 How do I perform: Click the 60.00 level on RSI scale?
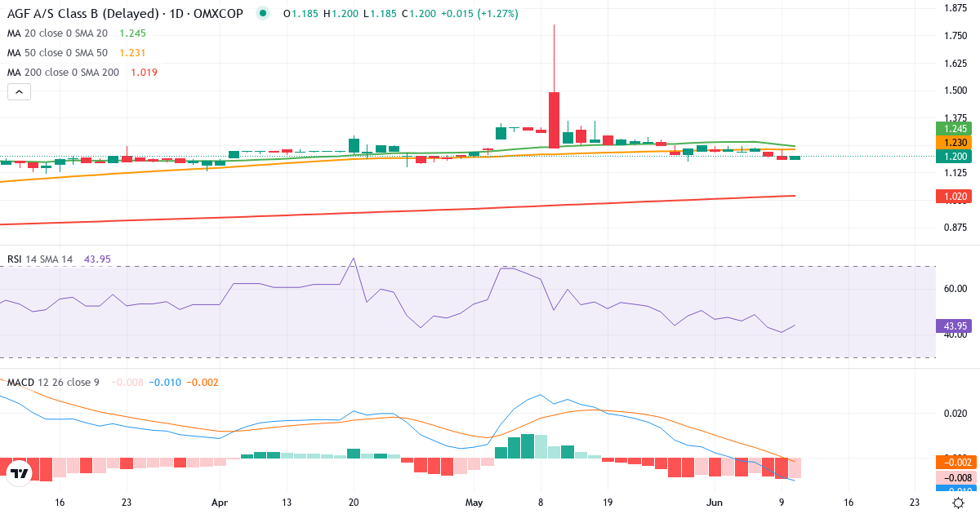pyautogui.click(x=955, y=288)
